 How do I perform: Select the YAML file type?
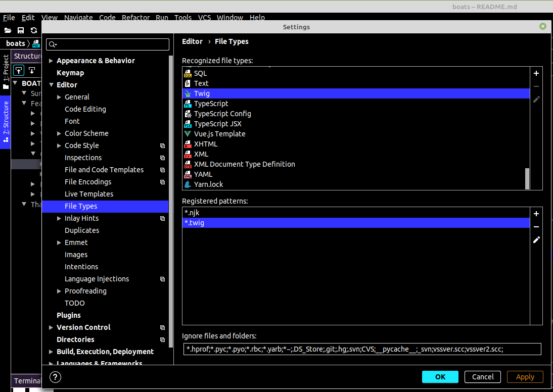pyautogui.click(x=203, y=174)
